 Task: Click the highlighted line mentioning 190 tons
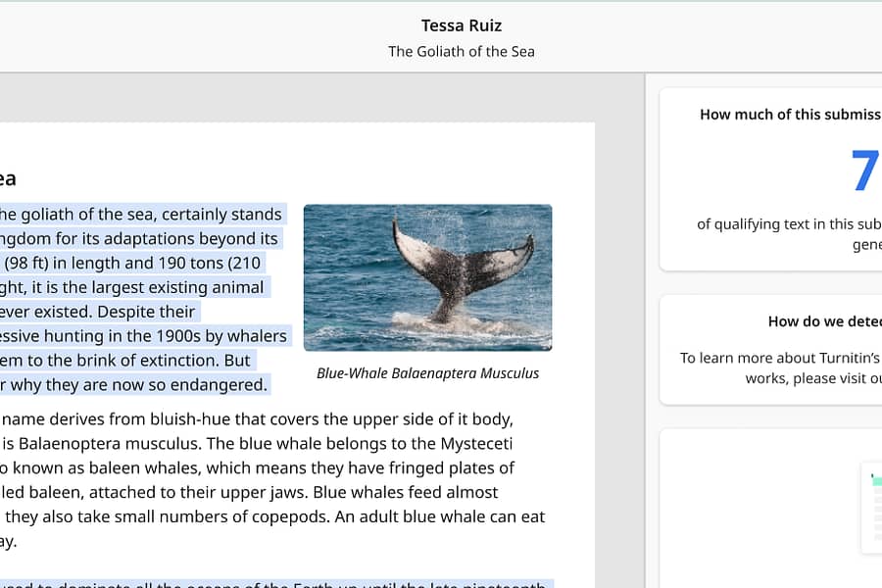point(130,263)
